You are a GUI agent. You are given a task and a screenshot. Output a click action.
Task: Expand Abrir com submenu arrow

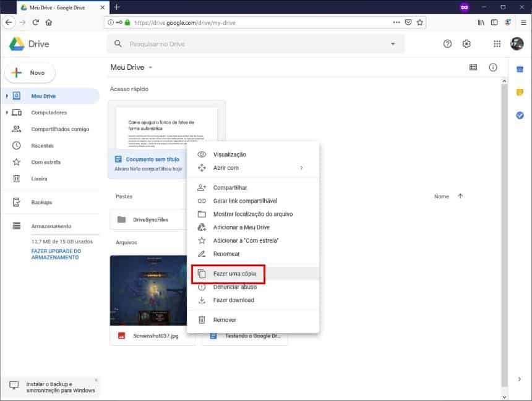301,168
